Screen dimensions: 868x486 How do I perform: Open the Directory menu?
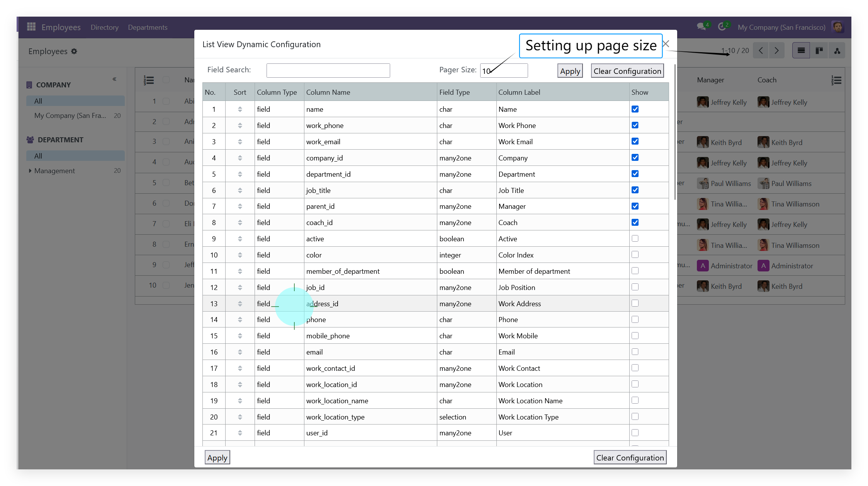point(105,27)
